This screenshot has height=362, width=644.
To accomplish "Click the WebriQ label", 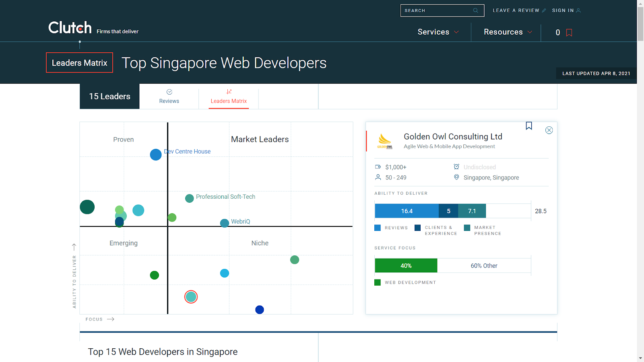I will coord(241,222).
